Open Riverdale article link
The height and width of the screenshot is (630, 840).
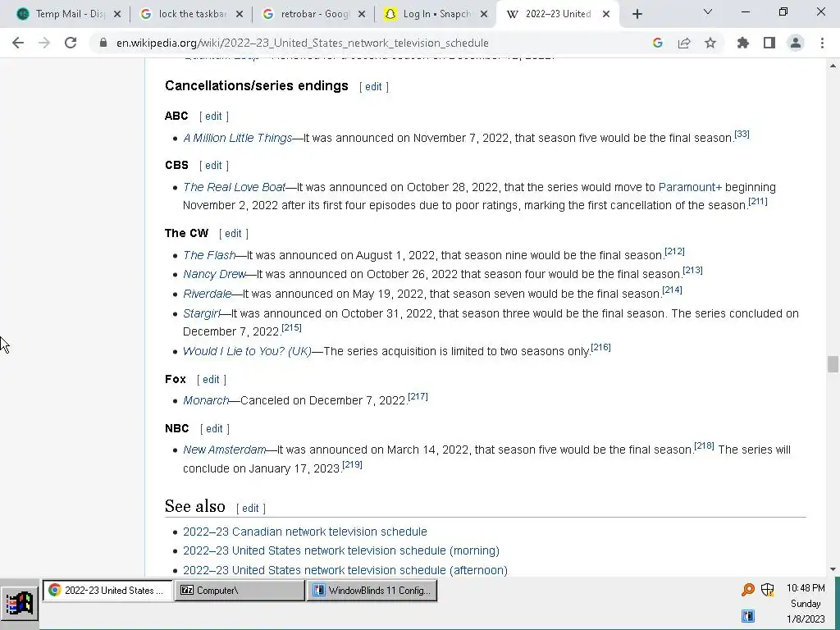[x=208, y=294]
